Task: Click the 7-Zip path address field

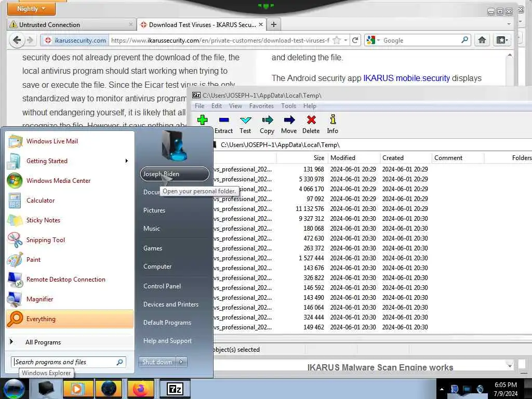Action: click(373, 145)
